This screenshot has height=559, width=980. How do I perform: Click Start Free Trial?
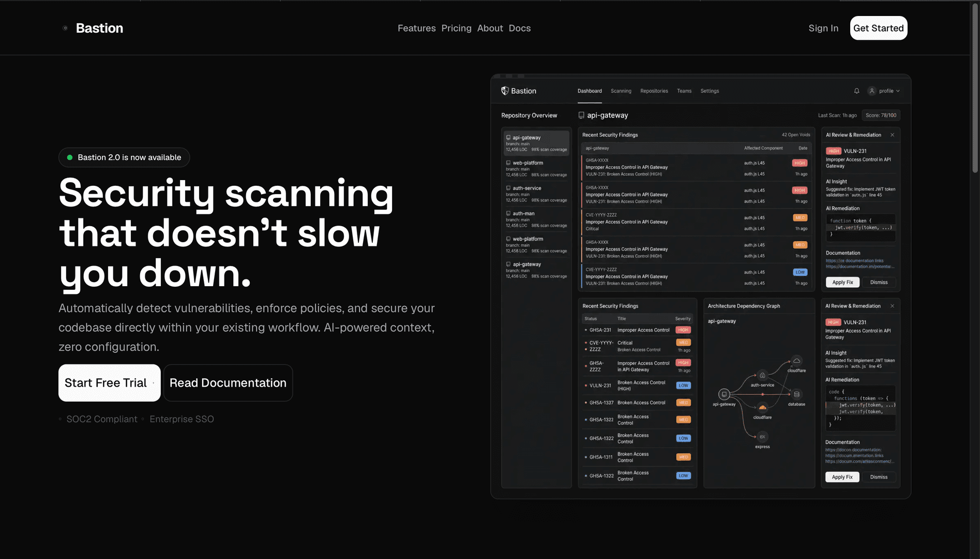point(109,383)
